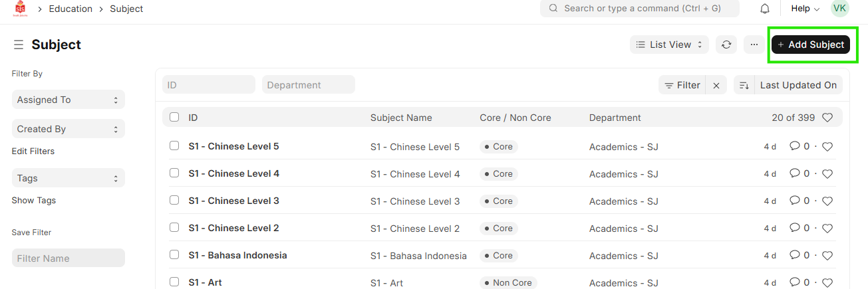Check the S1 - Bahasa Indonesia row
The width and height of the screenshot is (868, 289).
(x=174, y=254)
